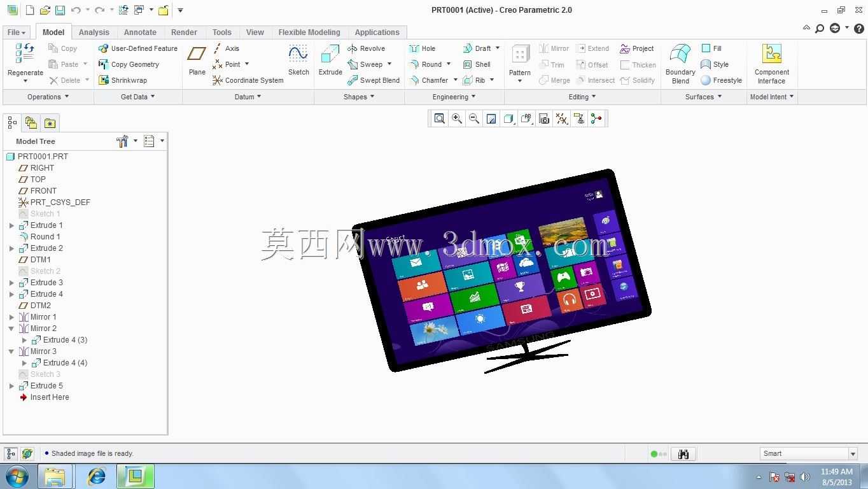Open the Applications tab
The height and width of the screenshot is (489, 868).
pos(377,32)
